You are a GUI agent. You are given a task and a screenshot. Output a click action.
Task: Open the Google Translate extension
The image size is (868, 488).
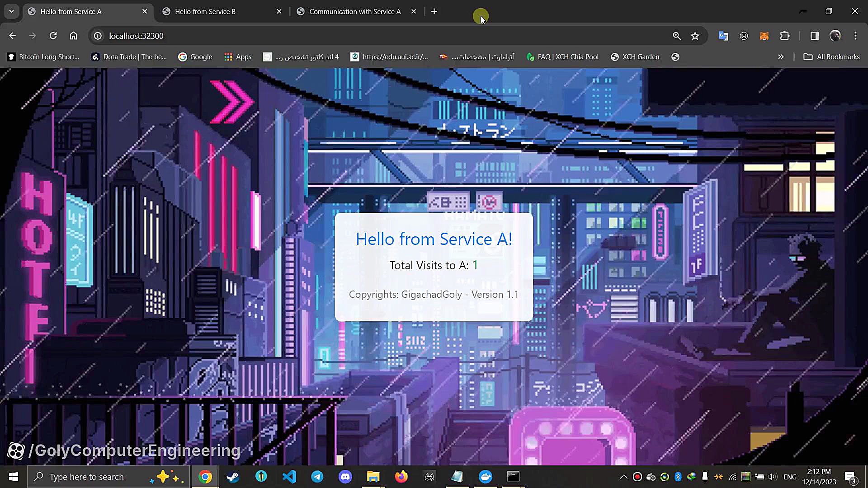(x=723, y=36)
